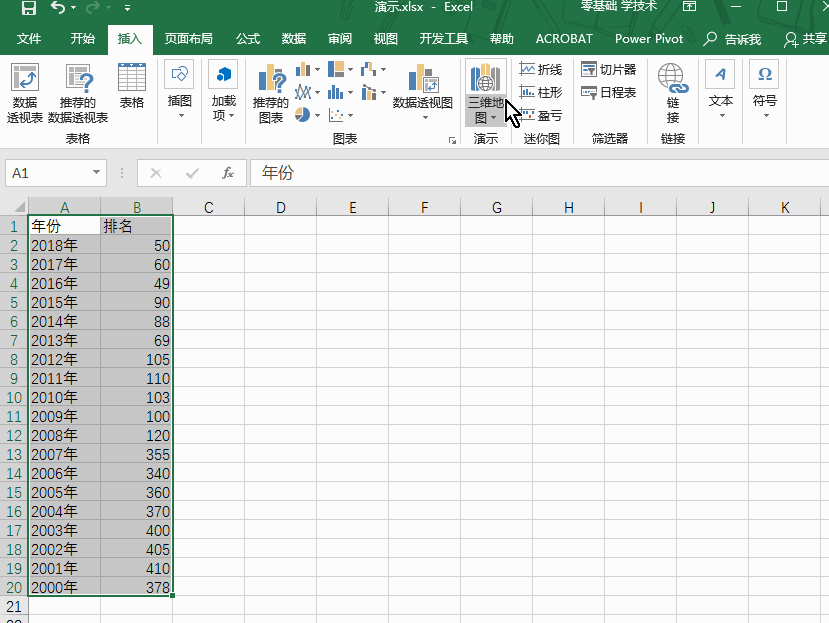Insert a 日程表 timeline filter
This screenshot has width=829, height=623.
coord(609,92)
